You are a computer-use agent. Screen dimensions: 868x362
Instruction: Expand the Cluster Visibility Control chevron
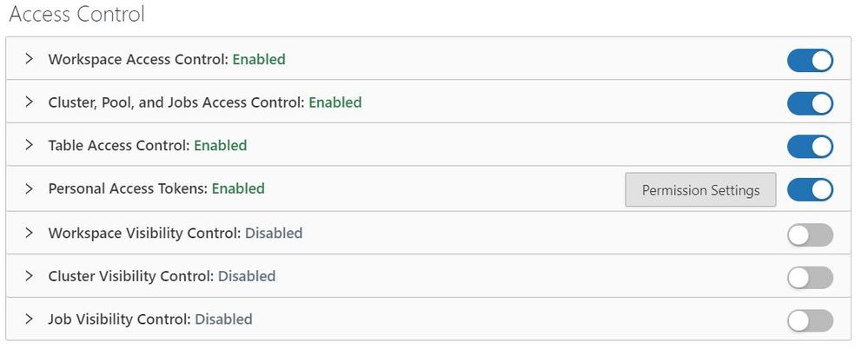[29, 276]
